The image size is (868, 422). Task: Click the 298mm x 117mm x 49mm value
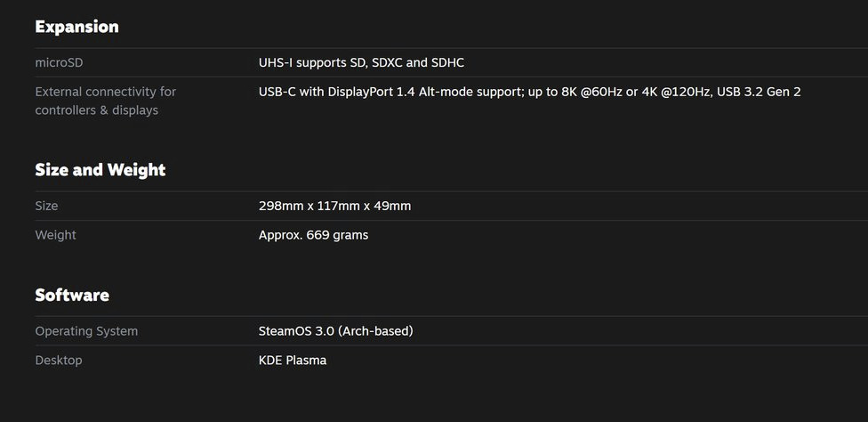coord(334,206)
